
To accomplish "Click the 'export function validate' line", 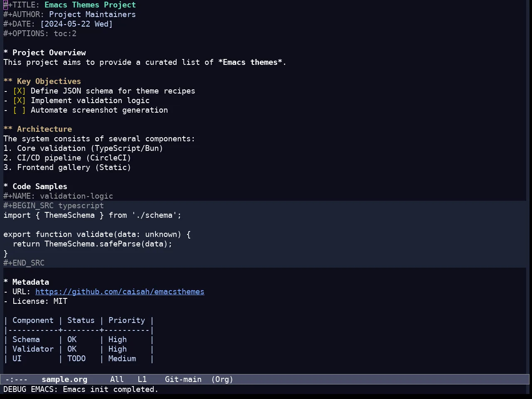I will (x=97, y=234).
